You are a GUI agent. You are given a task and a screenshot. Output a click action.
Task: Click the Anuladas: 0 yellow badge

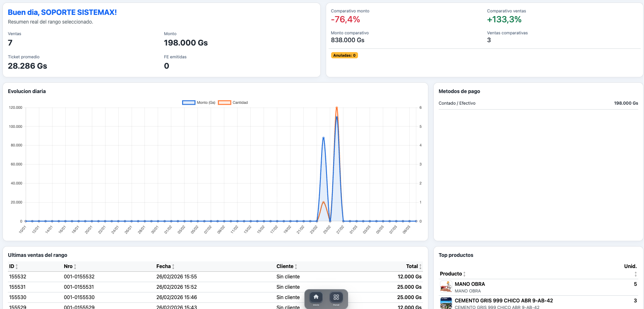pyautogui.click(x=344, y=55)
